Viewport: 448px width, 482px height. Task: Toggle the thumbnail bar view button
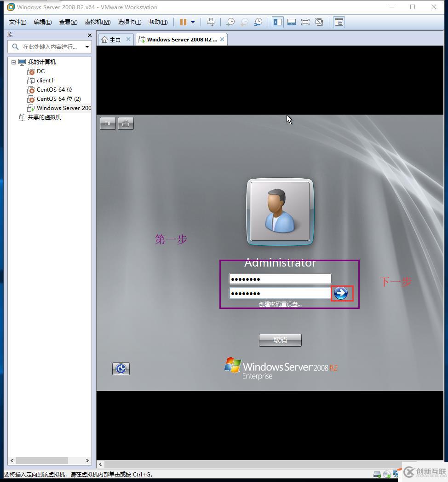292,22
